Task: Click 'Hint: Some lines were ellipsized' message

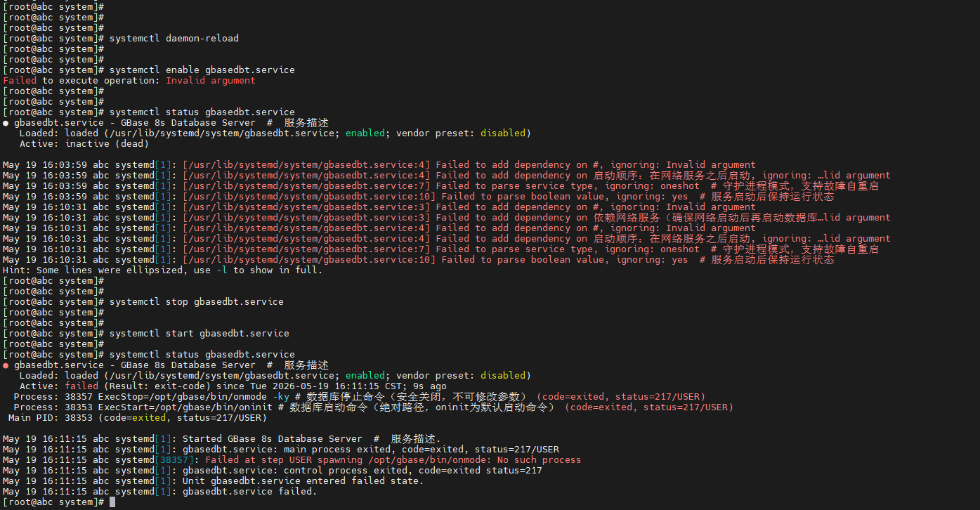Action: click(163, 270)
